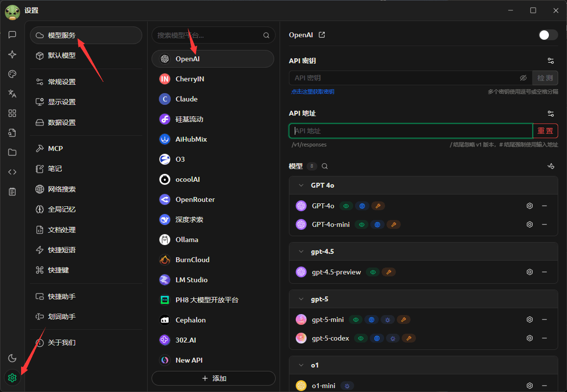The width and height of the screenshot is (567, 392).
Task: Open the API 密钥 configuration sliders icon
Action: (550, 60)
